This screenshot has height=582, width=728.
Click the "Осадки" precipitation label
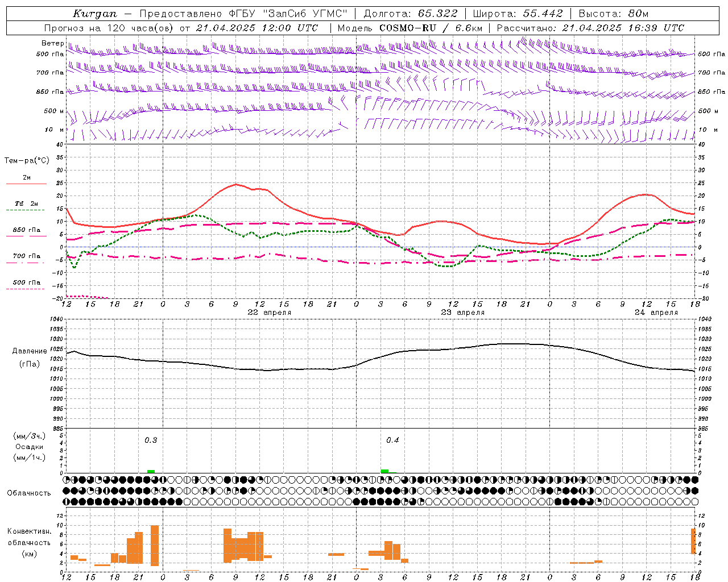pyautogui.click(x=30, y=447)
